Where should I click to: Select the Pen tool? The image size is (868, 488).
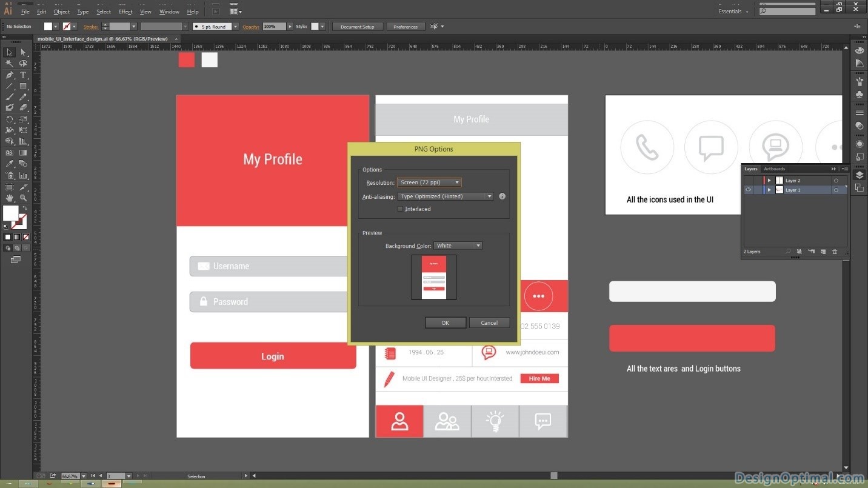coord(9,75)
